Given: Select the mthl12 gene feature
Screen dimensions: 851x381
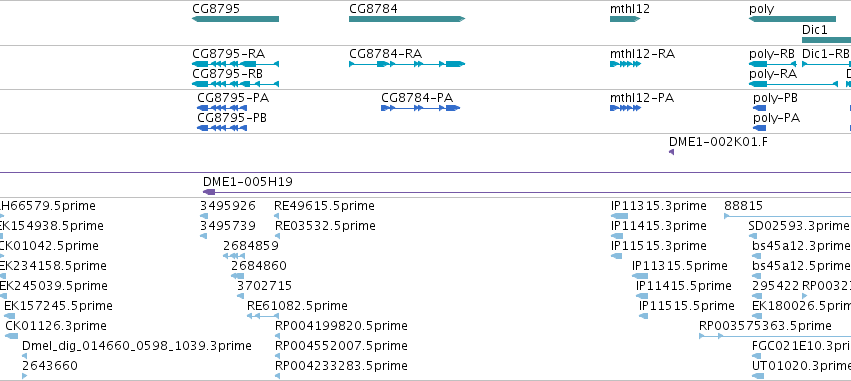Looking at the screenshot, I should tap(625, 19).
